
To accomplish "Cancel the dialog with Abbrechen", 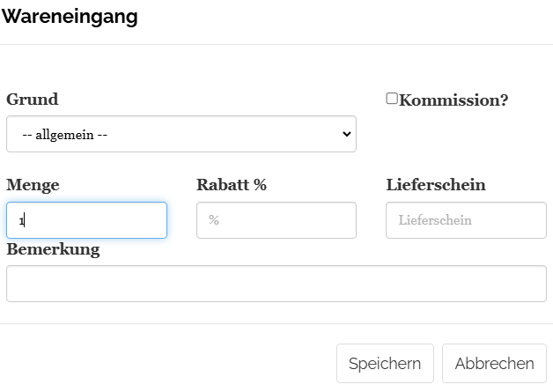I will tap(494, 363).
